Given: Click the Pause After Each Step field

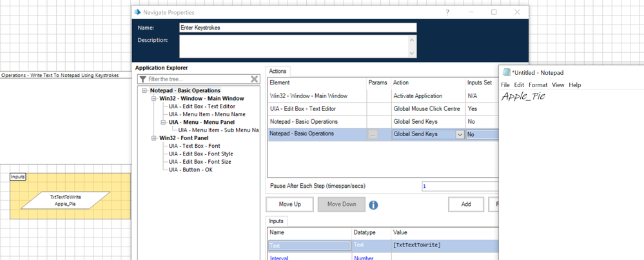Looking at the screenshot, I should (x=459, y=186).
